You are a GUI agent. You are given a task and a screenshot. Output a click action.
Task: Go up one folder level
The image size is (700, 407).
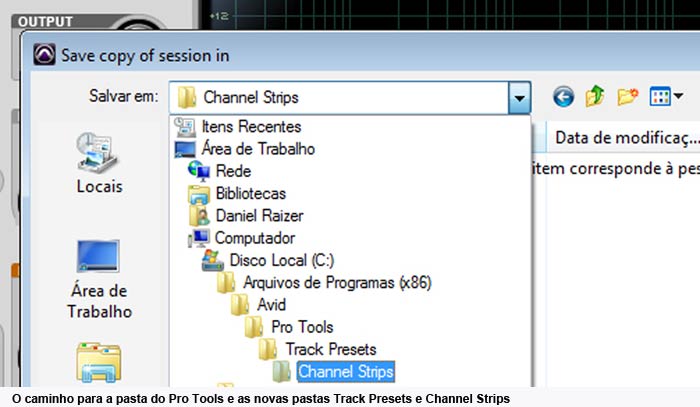(595, 96)
